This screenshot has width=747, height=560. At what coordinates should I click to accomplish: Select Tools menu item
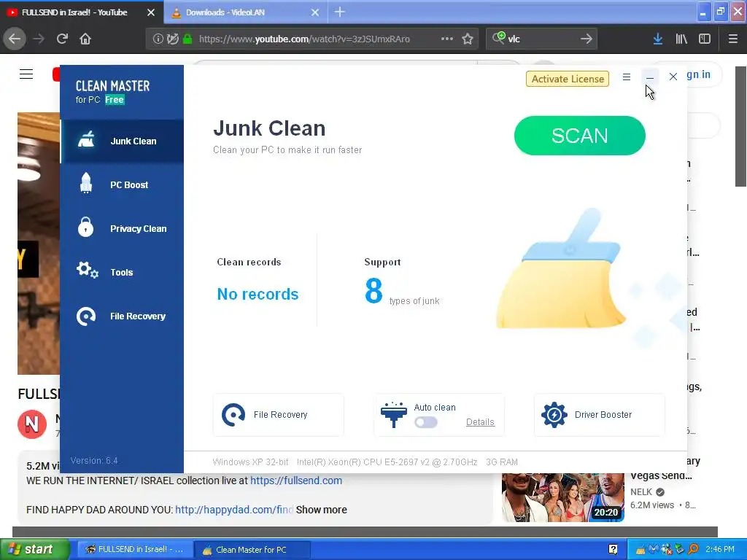[123, 273]
